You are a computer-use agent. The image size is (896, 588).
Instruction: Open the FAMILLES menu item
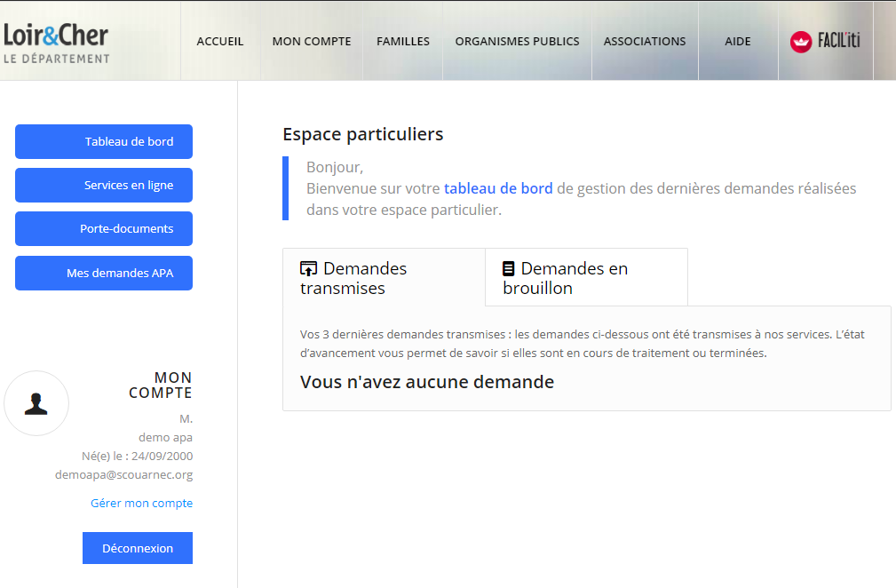pyautogui.click(x=402, y=41)
